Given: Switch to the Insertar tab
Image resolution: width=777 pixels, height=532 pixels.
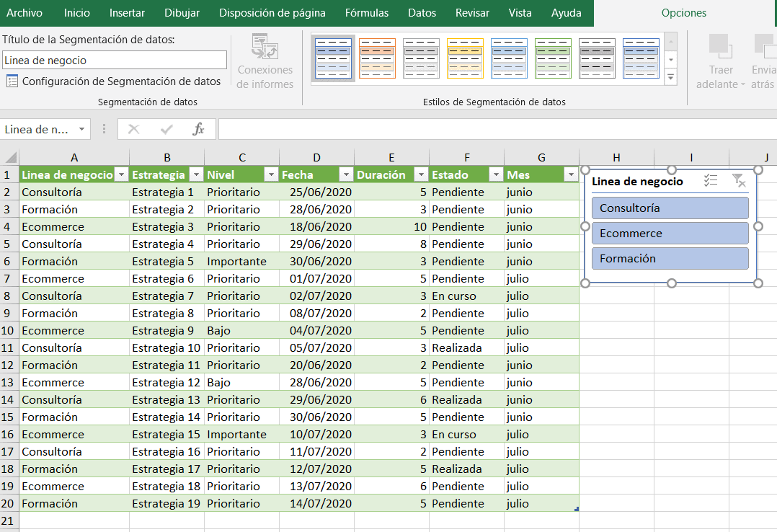Looking at the screenshot, I should point(127,13).
